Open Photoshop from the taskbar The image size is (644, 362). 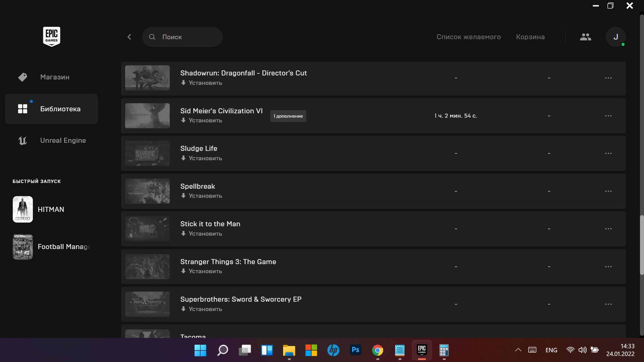[355, 350]
